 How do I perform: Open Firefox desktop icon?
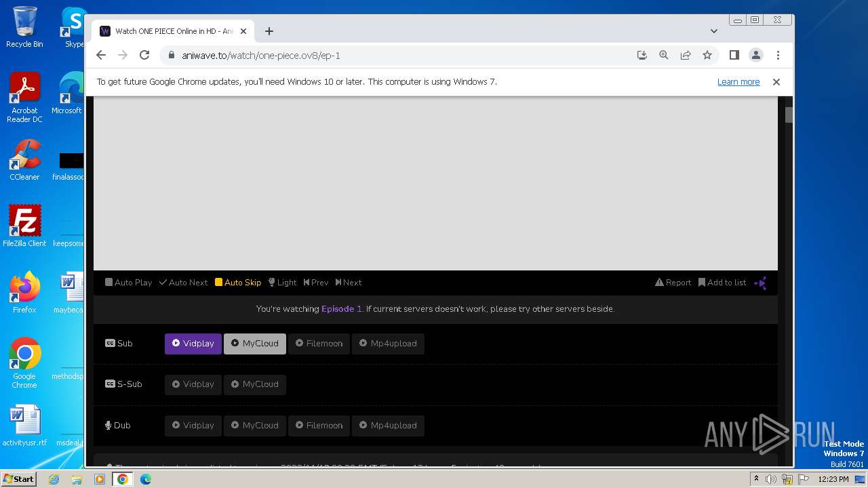pyautogui.click(x=24, y=292)
